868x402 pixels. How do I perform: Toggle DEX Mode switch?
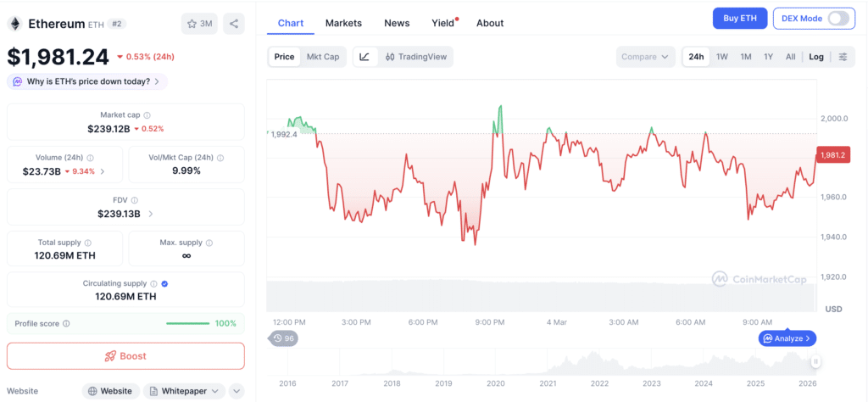coord(838,19)
